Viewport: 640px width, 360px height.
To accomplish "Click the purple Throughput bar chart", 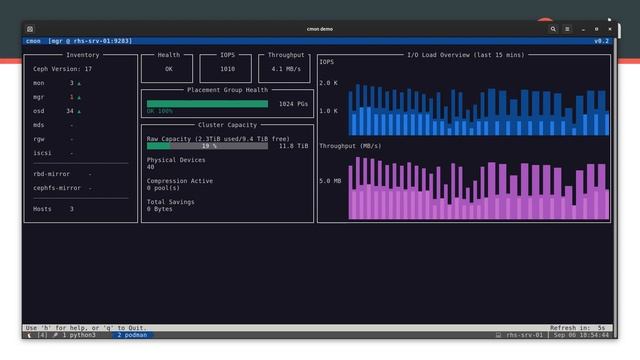I will (478, 189).
